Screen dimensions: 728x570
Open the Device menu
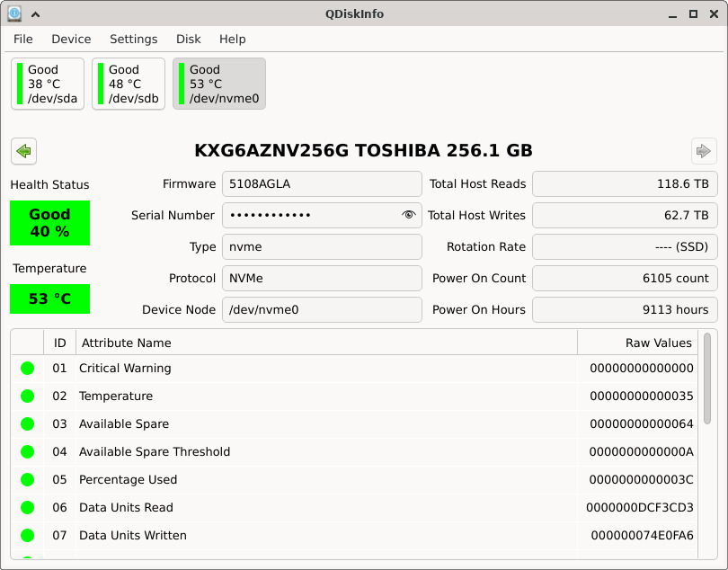[71, 39]
